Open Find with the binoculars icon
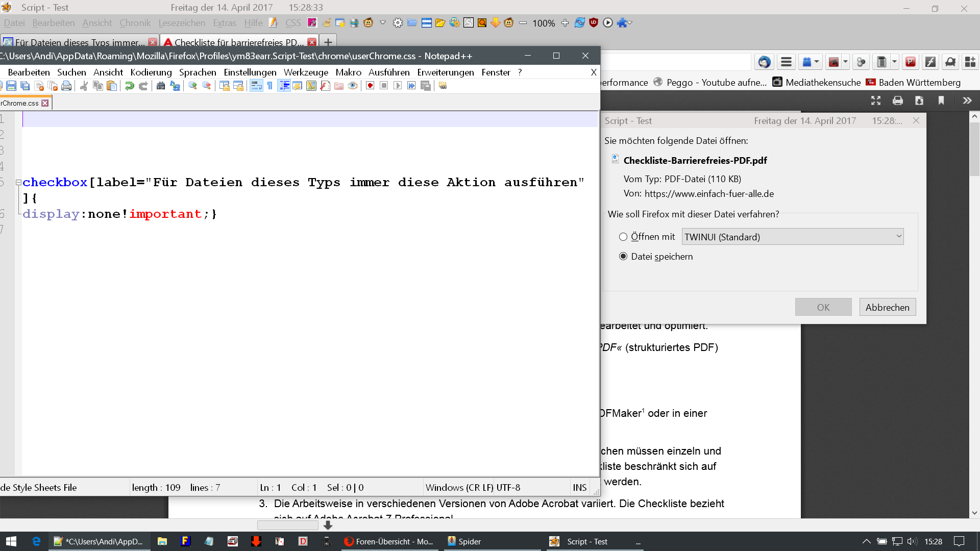This screenshot has width=980, height=551. (x=161, y=86)
